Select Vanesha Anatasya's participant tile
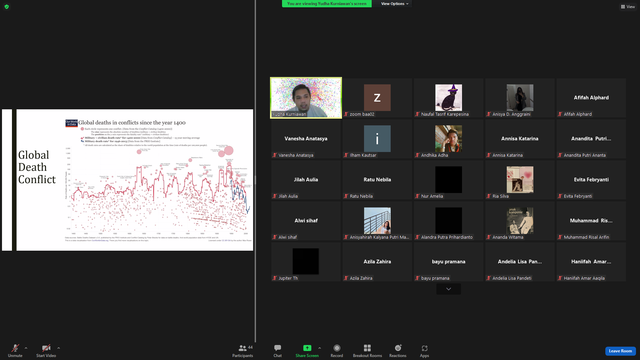640x360 pixels. [x=306, y=139]
